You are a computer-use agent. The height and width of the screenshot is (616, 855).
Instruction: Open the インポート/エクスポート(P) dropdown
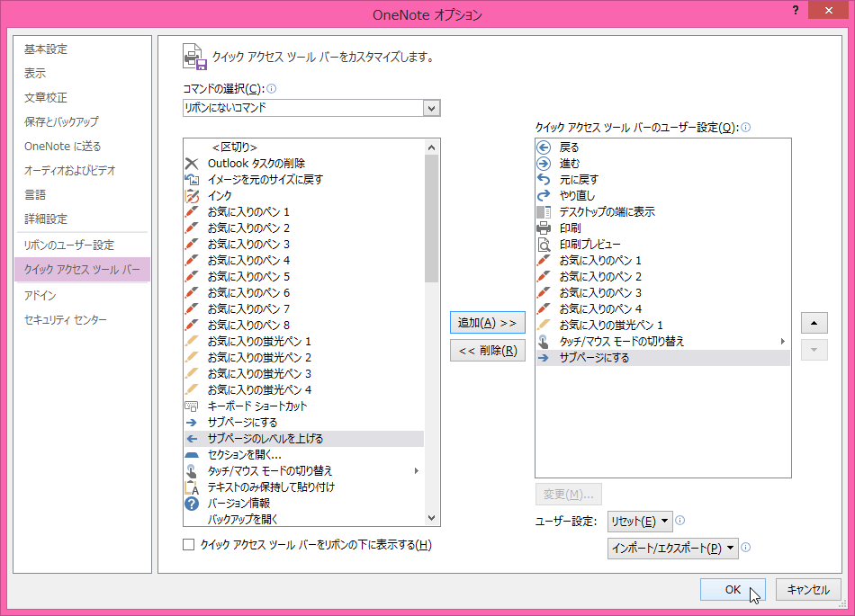click(673, 548)
